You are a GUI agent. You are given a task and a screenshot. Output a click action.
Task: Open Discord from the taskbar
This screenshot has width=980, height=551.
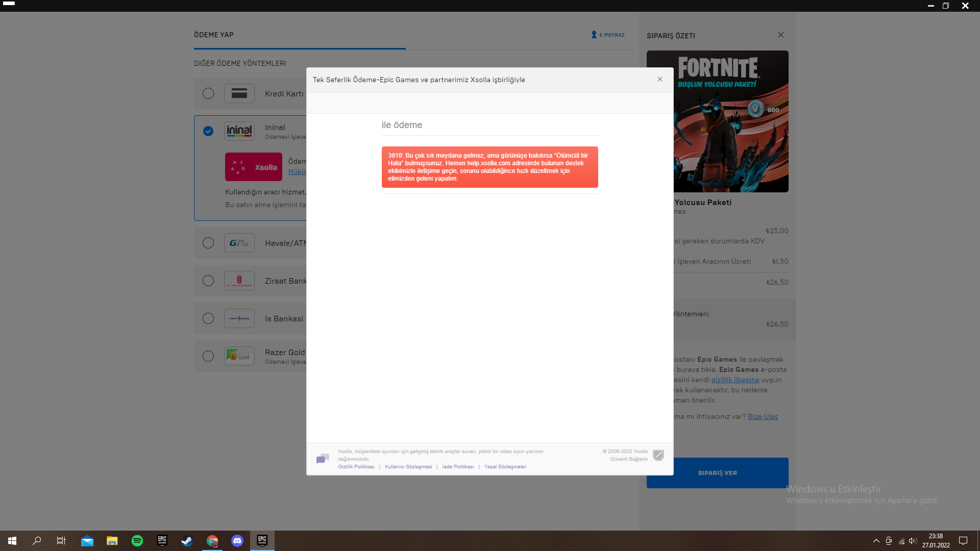[237, 541]
